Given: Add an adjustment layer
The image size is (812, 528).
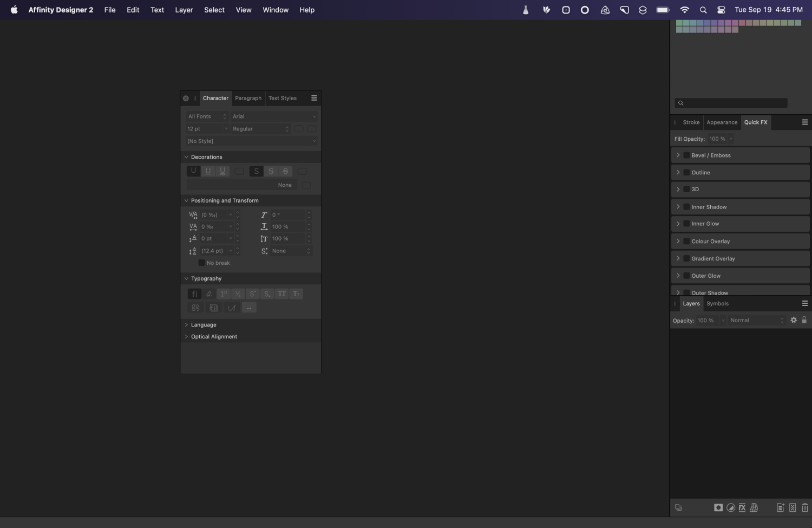Looking at the screenshot, I should (730, 507).
